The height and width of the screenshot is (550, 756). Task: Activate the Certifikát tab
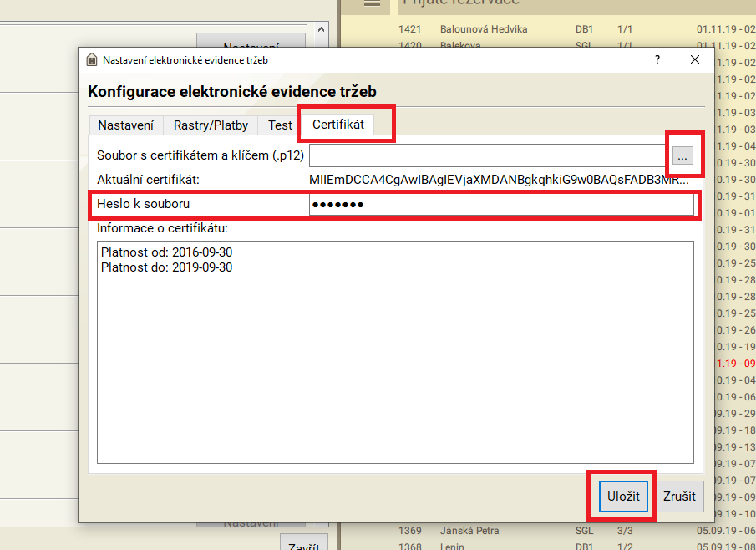coord(337,125)
